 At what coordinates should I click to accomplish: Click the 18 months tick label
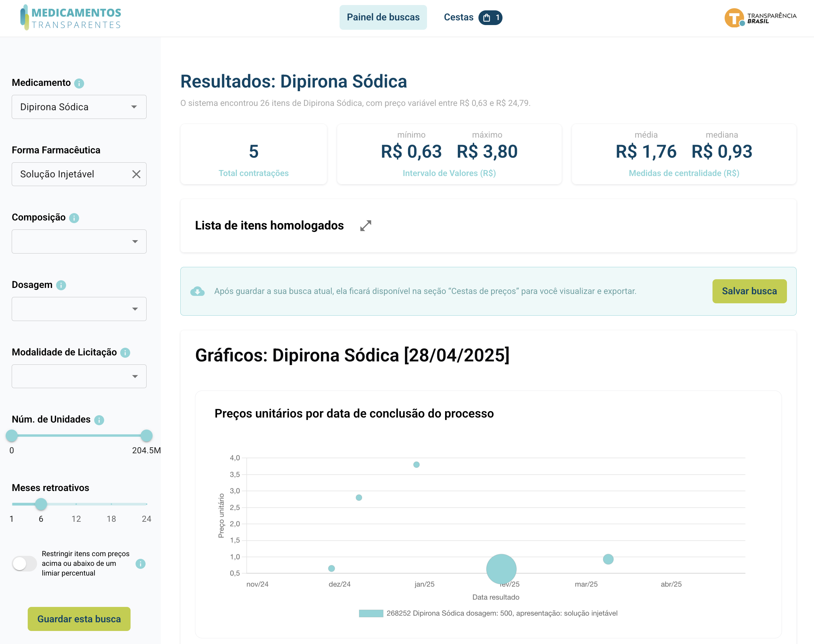point(111,519)
